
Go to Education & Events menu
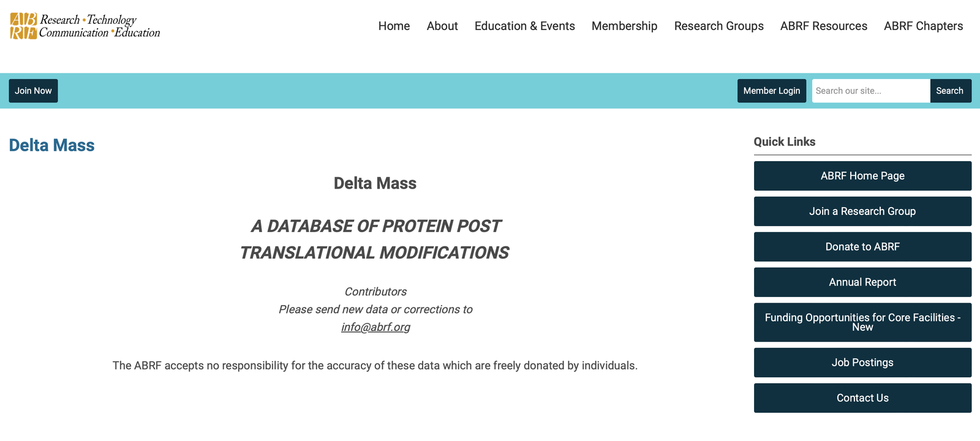[x=524, y=26]
